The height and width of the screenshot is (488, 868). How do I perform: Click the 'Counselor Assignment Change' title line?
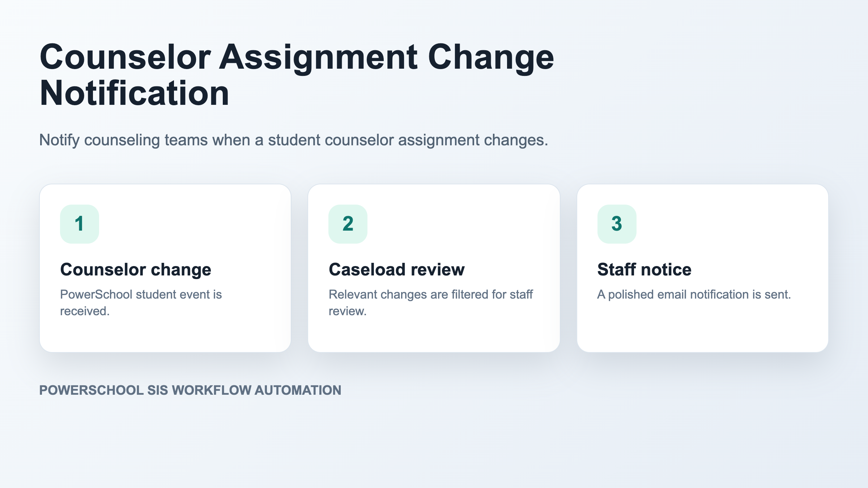coord(297,57)
